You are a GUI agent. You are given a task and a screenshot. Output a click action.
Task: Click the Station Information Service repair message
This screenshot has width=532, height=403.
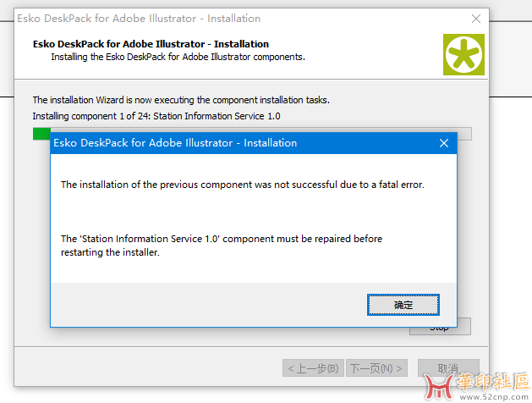[222, 246]
